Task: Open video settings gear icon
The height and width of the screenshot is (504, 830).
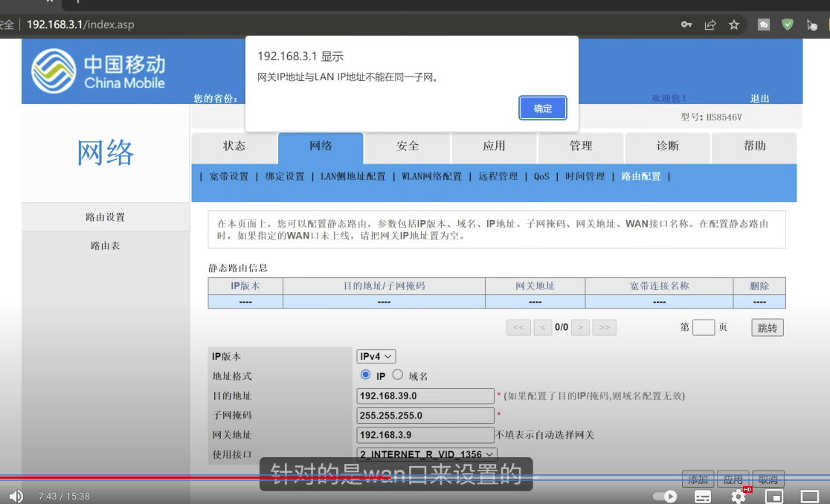Action: [738, 496]
